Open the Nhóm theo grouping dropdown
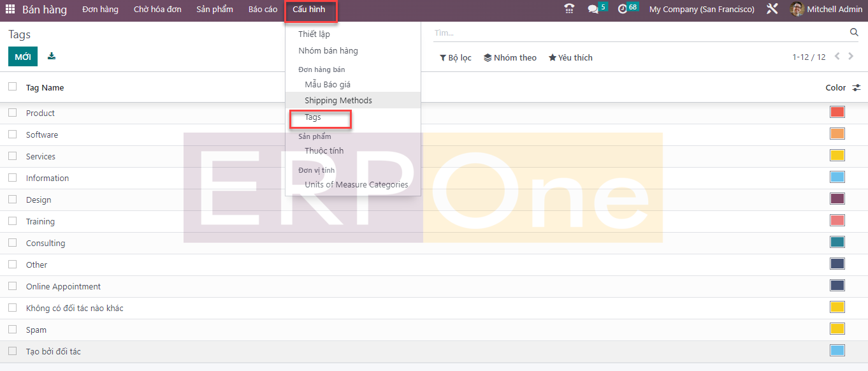Screen dimensions: 868x371 (510, 57)
